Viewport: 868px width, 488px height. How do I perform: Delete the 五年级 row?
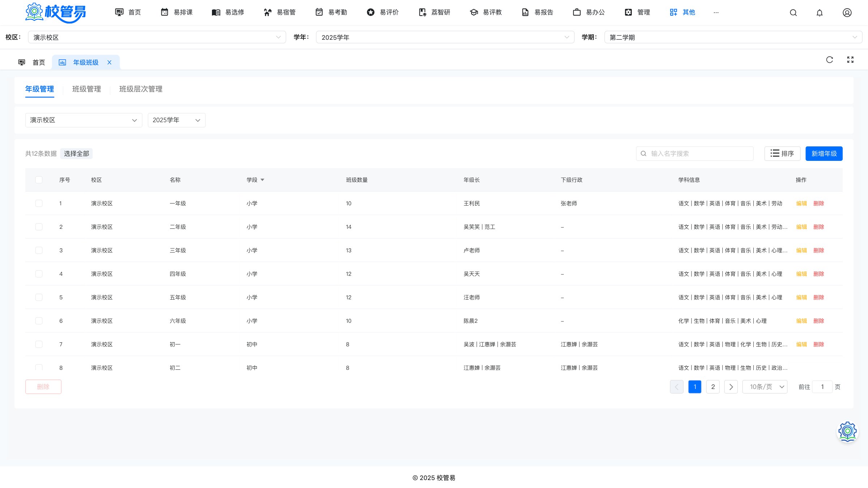818,297
